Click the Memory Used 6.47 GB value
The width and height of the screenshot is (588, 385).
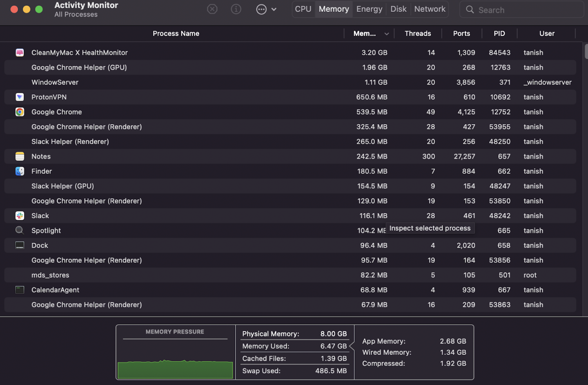click(334, 346)
